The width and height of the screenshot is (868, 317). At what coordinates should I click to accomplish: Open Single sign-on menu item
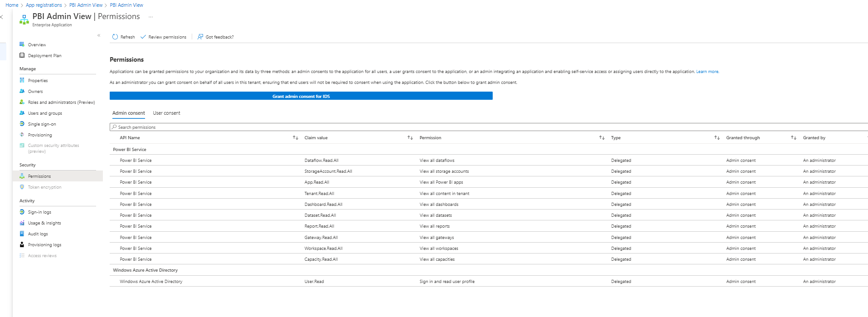pos(42,124)
